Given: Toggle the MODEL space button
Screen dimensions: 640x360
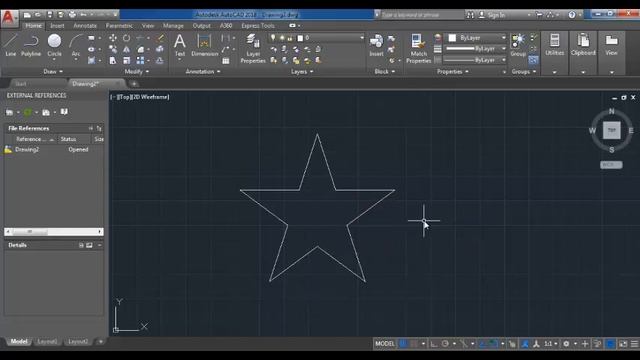Looking at the screenshot, I should tap(384, 344).
